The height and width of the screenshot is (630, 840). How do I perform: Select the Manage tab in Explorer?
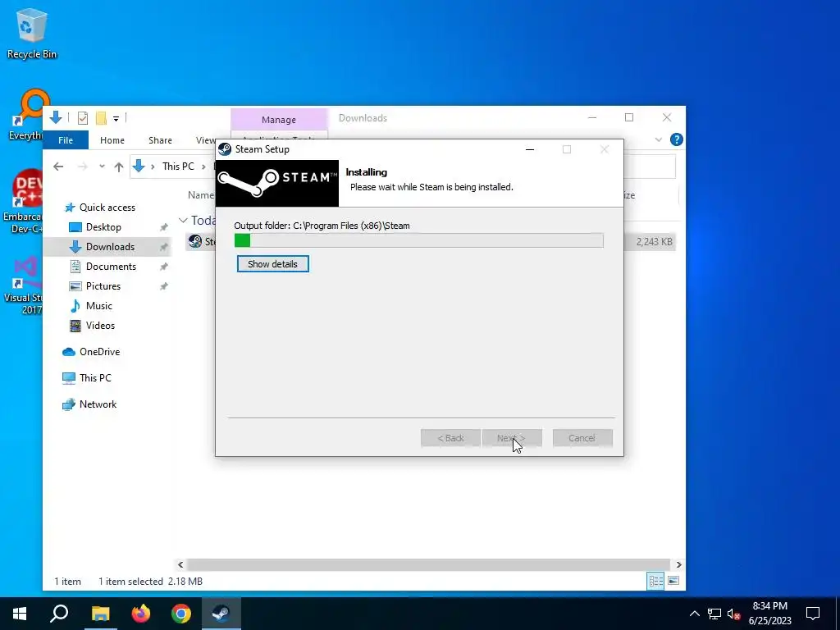tap(279, 120)
